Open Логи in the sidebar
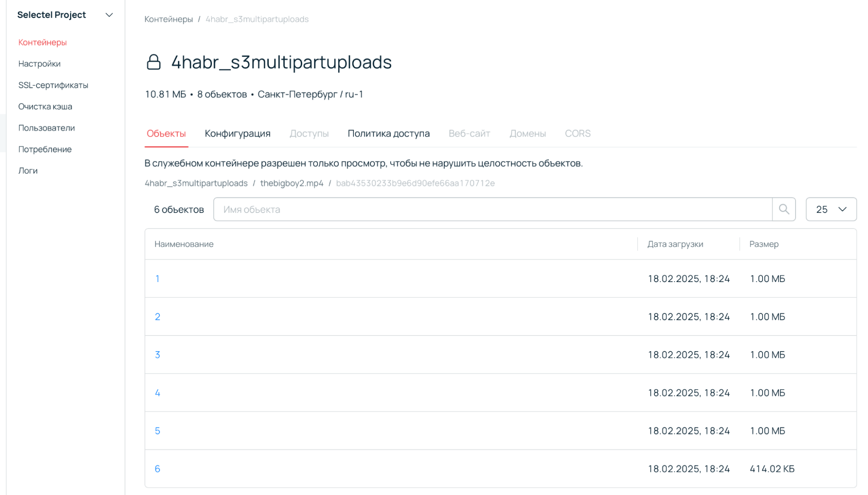This screenshot has width=868, height=495. click(28, 170)
